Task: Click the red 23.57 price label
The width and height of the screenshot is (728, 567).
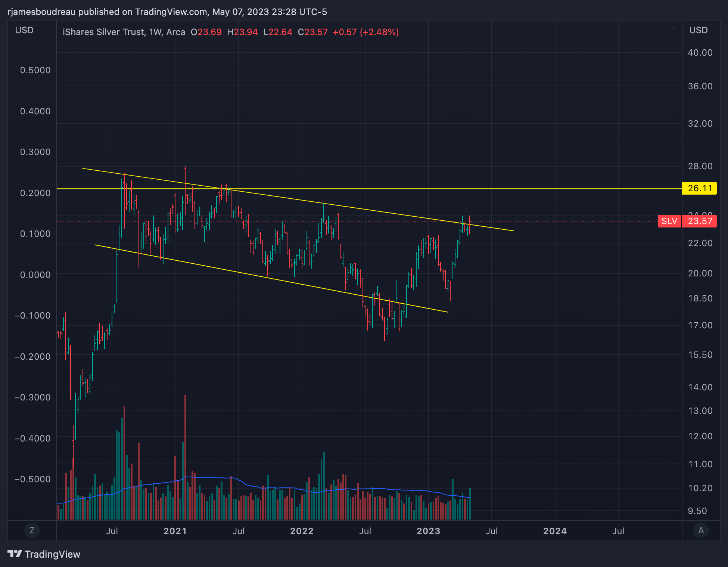Action: coord(699,221)
